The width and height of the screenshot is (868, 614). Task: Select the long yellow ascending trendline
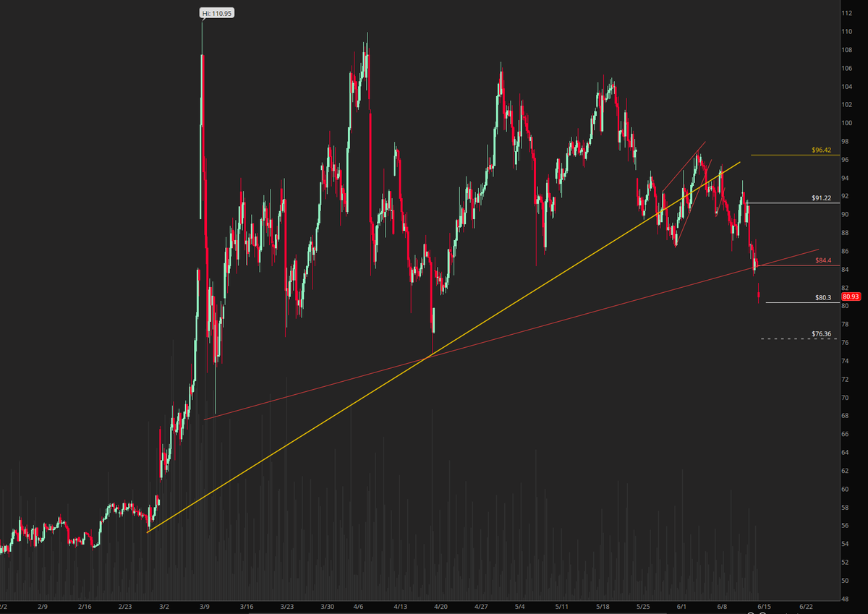click(444, 347)
